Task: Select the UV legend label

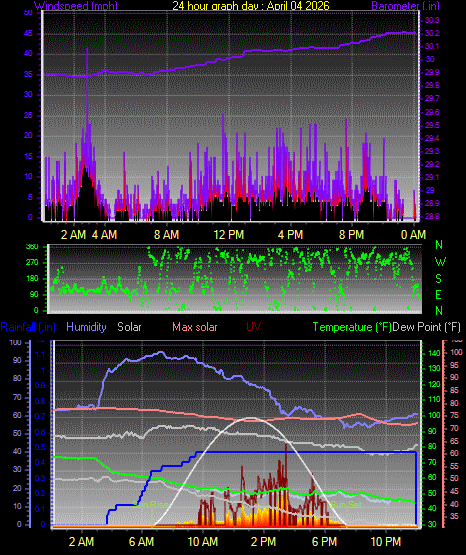Action: (x=253, y=327)
